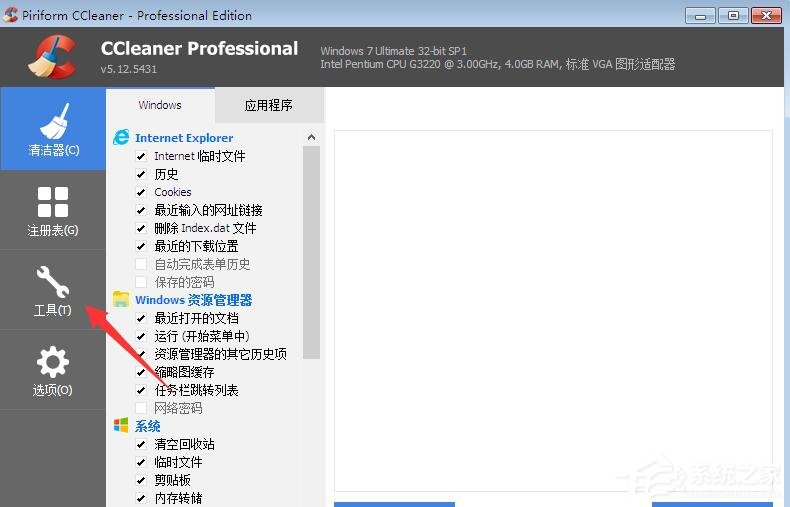Image resolution: width=790 pixels, height=507 pixels.
Task: Click the cleaner list scrollbar thumb
Action: (x=311, y=252)
